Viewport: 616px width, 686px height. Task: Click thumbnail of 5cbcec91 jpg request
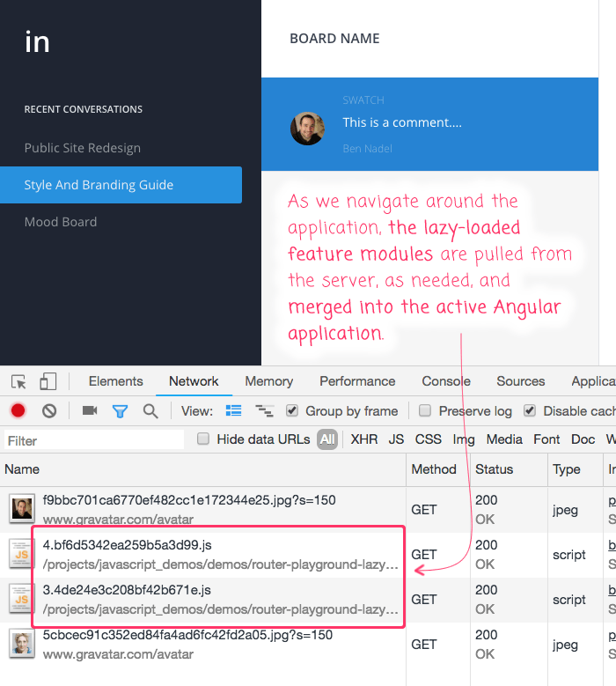[22, 644]
